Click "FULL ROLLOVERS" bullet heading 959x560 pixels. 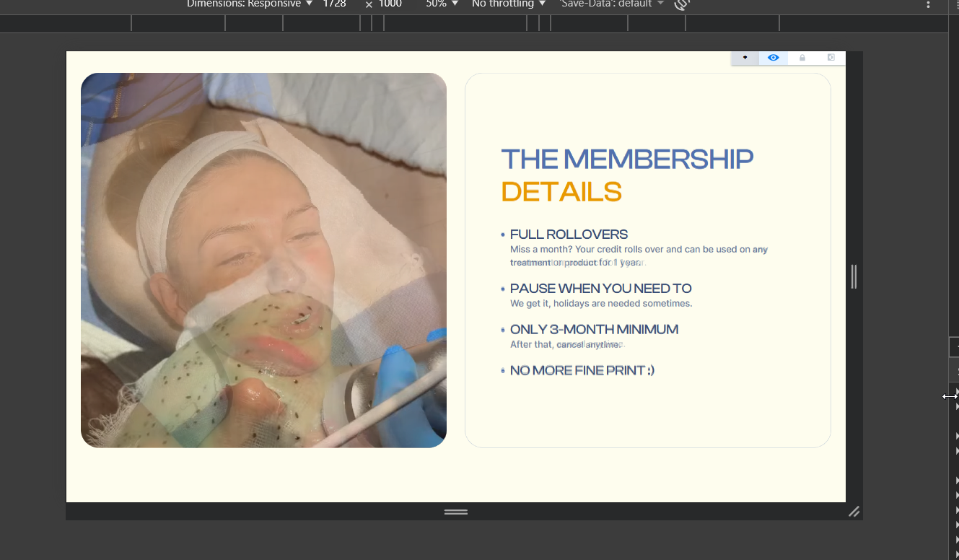click(569, 235)
